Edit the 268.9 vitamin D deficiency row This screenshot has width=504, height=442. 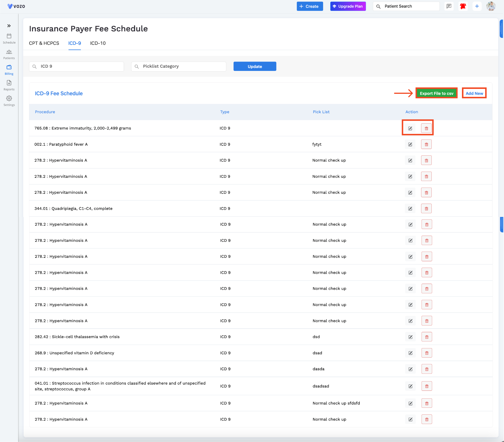410,353
